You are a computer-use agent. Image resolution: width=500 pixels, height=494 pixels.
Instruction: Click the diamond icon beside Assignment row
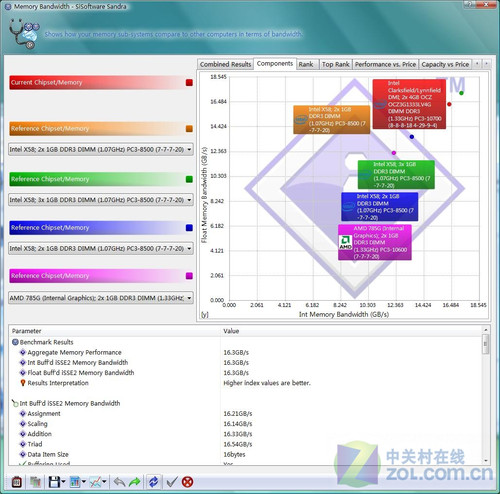coord(23,413)
